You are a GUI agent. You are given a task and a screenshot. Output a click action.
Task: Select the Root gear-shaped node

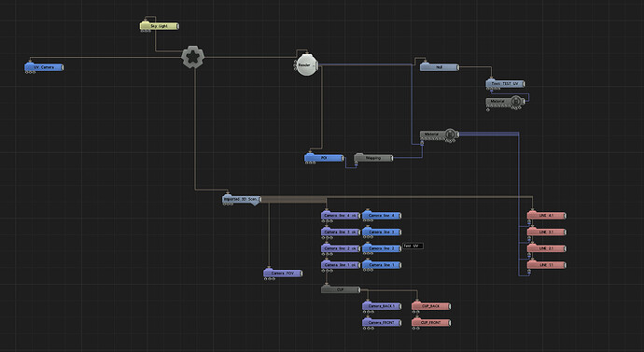192,57
